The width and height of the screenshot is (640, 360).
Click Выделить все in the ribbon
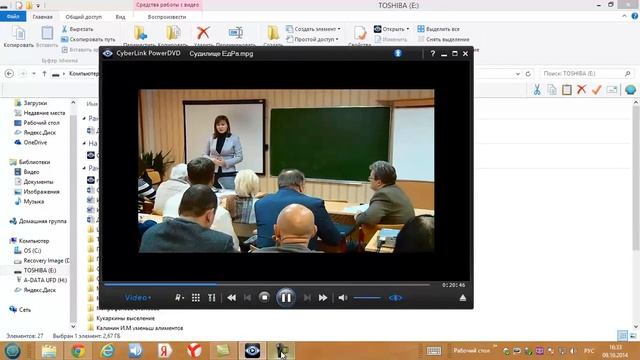[x=438, y=29]
